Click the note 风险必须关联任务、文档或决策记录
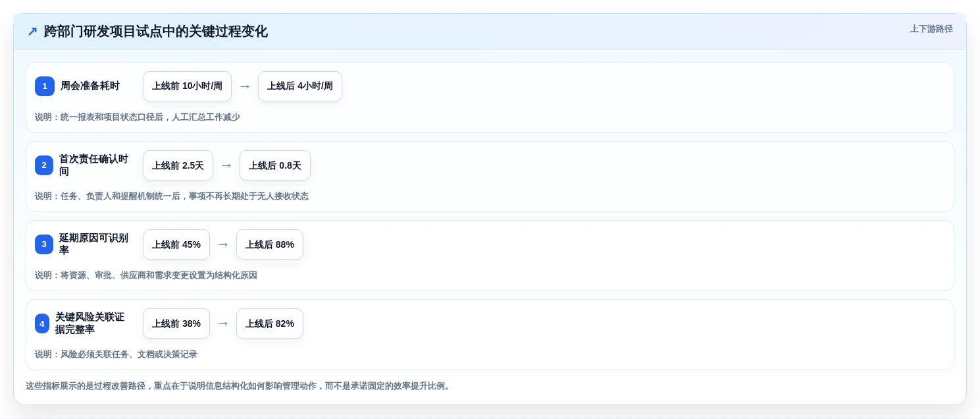 116,354
